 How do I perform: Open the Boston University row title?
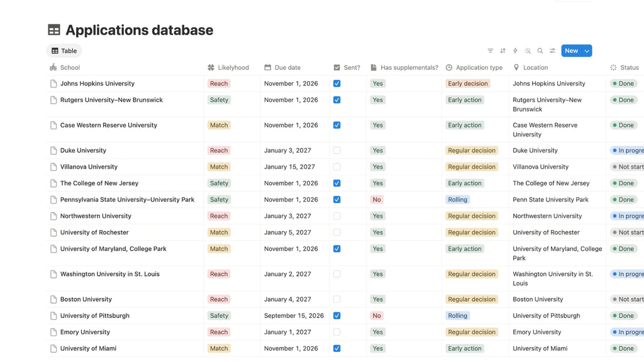(86, 299)
